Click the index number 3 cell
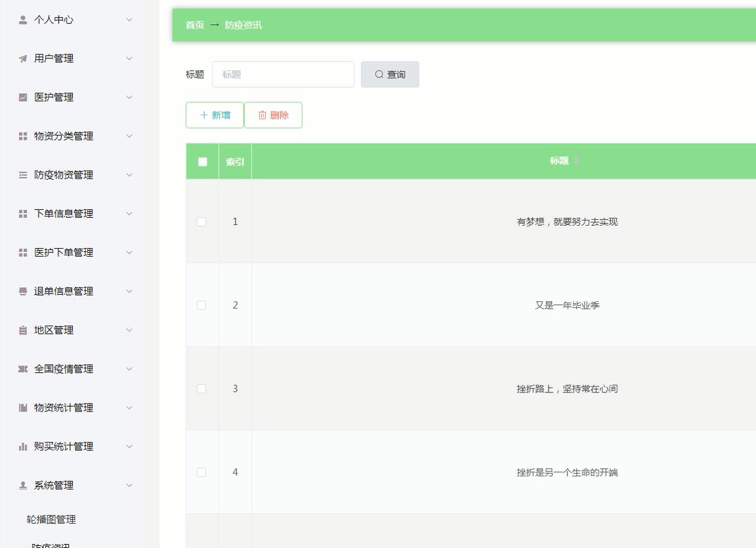756x548 pixels. pos(236,389)
